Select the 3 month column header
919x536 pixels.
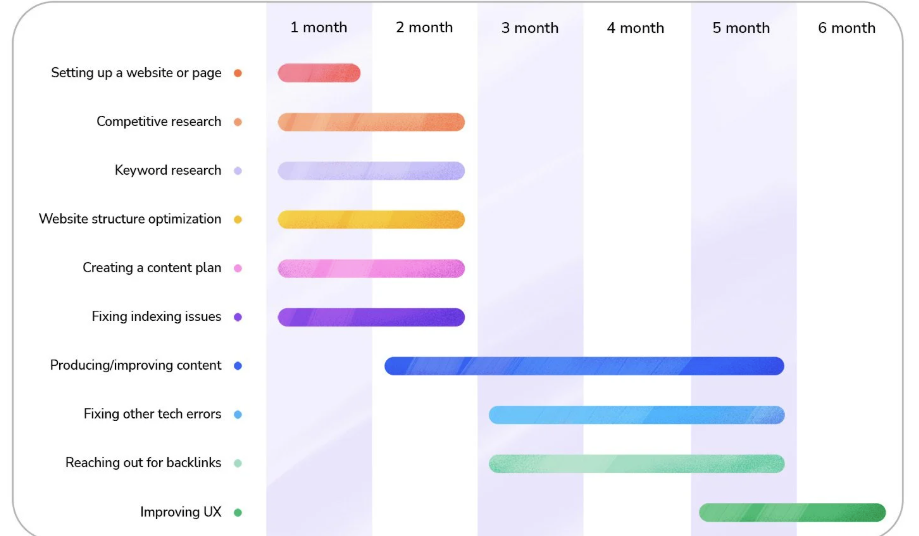[x=530, y=28]
